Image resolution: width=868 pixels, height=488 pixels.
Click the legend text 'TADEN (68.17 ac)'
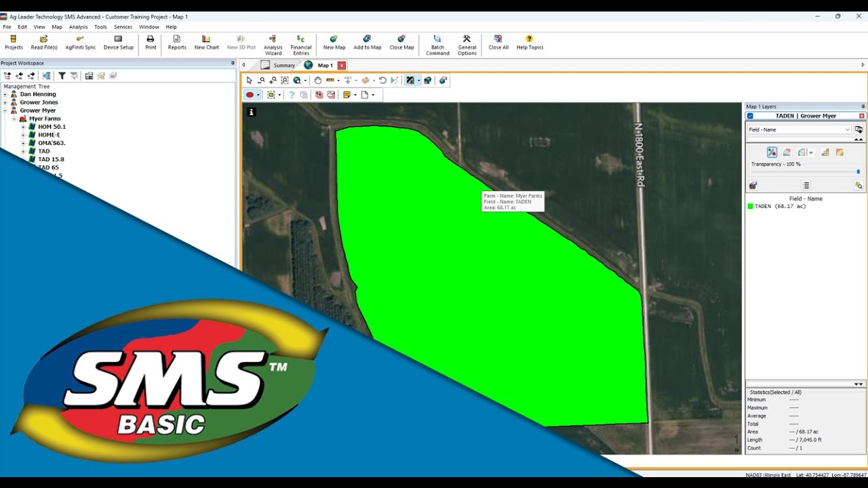point(781,206)
